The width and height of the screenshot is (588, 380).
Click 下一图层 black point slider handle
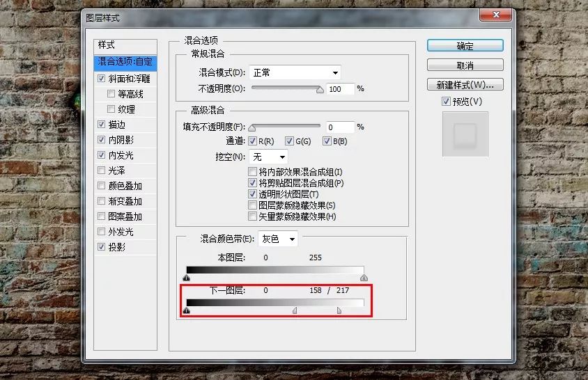pyautogui.click(x=187, y=310)
